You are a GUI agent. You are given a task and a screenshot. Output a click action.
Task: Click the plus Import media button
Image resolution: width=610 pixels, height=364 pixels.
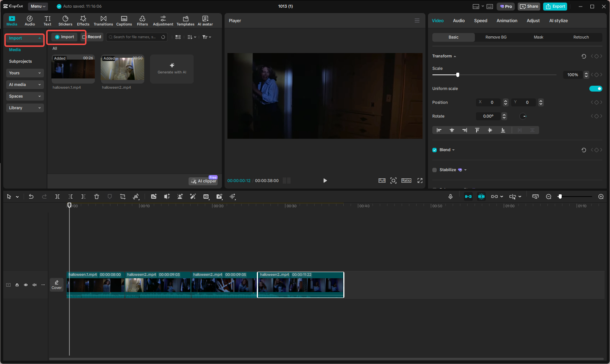(x=64, y=37)
